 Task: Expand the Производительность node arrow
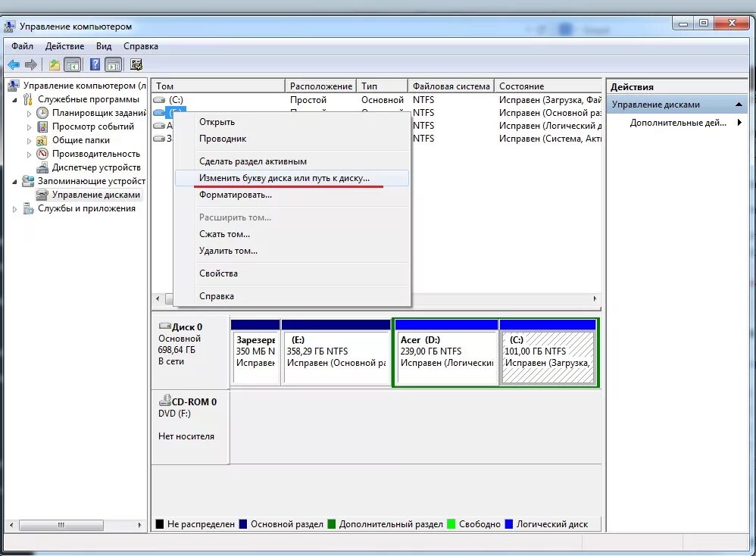pos(29,155)
